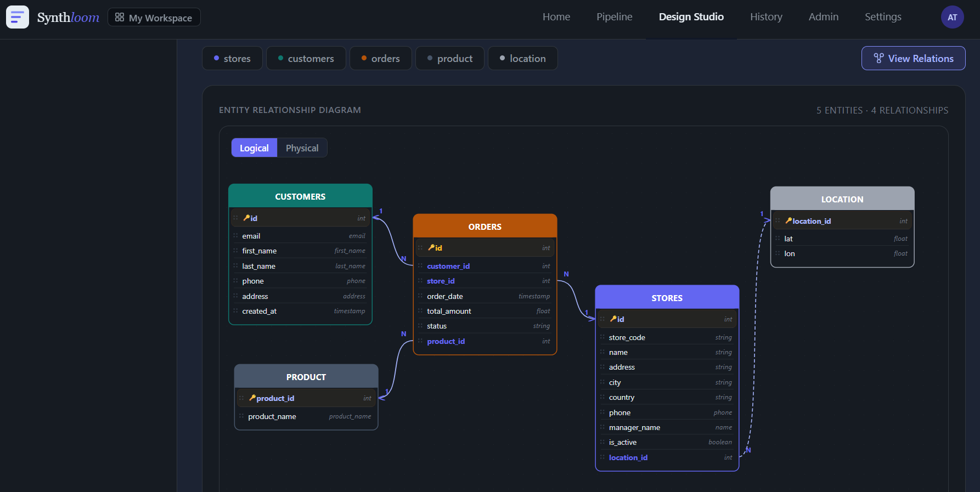
Task: Select the store_id foreign key field
Action: click(485, 281)
